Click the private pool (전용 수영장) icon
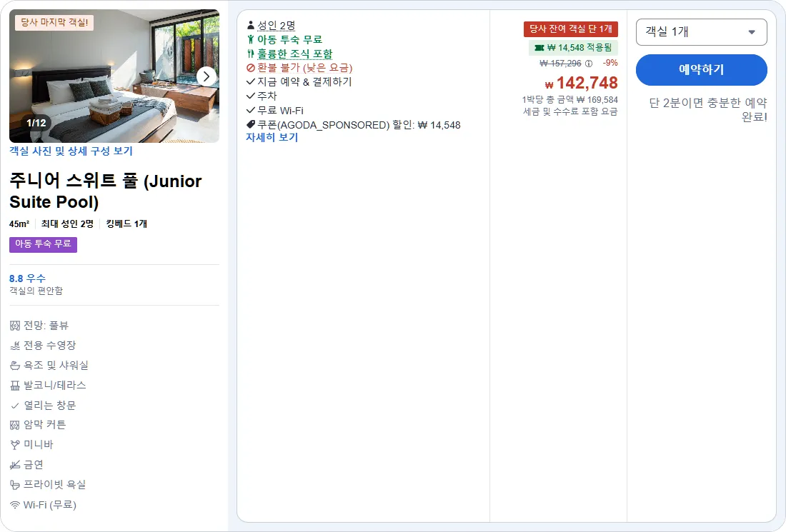The width and height of the screenshot is (786, 532). tap(15, 346)
